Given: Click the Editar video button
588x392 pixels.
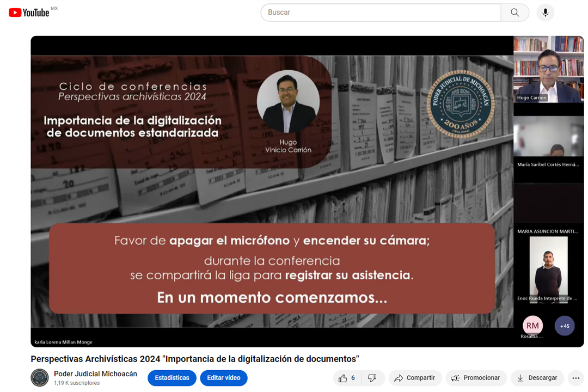Looking at the screenshot, I should tap(224, 378).
